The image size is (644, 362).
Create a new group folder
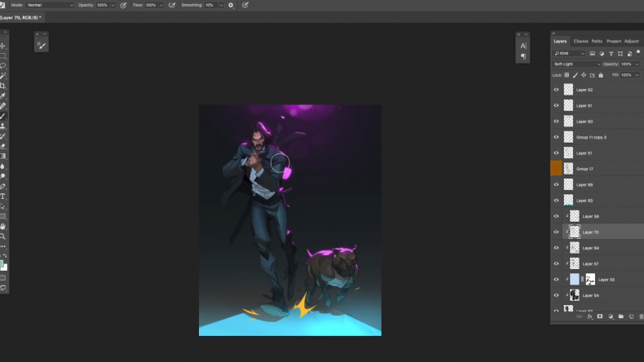621,317
